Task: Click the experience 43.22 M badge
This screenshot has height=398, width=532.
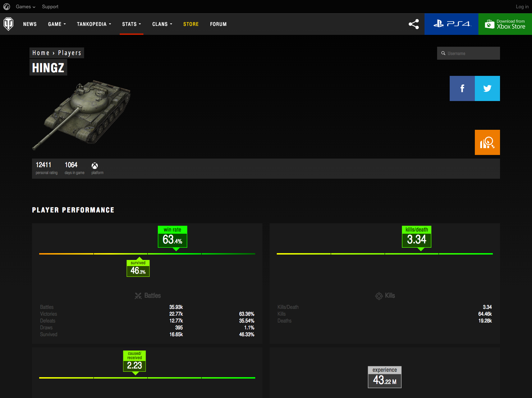Action: tap(385, 377)
